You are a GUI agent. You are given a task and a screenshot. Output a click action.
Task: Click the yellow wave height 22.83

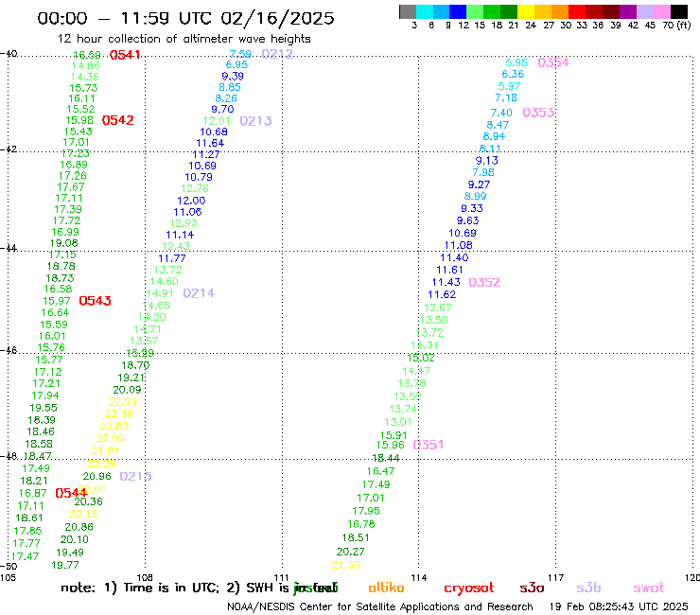(114, 426)
